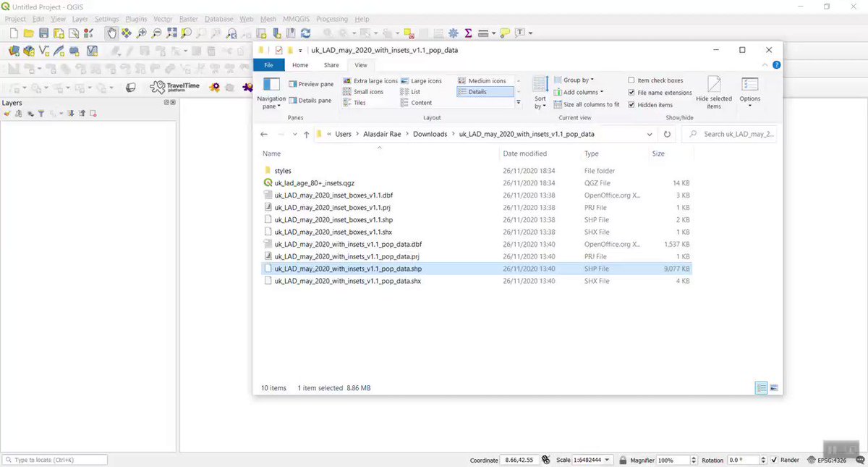Click the Type to locate field
This screenshot has height=467, width=868.
(x=56, y=460)
